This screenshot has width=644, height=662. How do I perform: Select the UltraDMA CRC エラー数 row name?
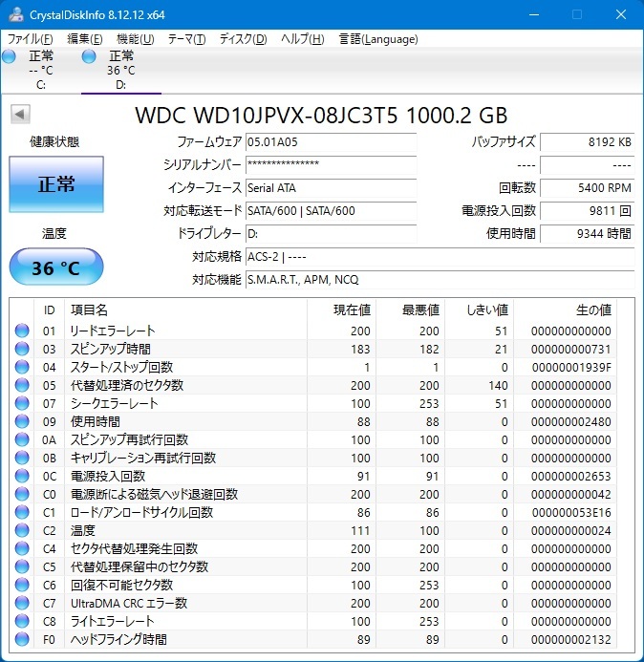(x=129, y=603)
